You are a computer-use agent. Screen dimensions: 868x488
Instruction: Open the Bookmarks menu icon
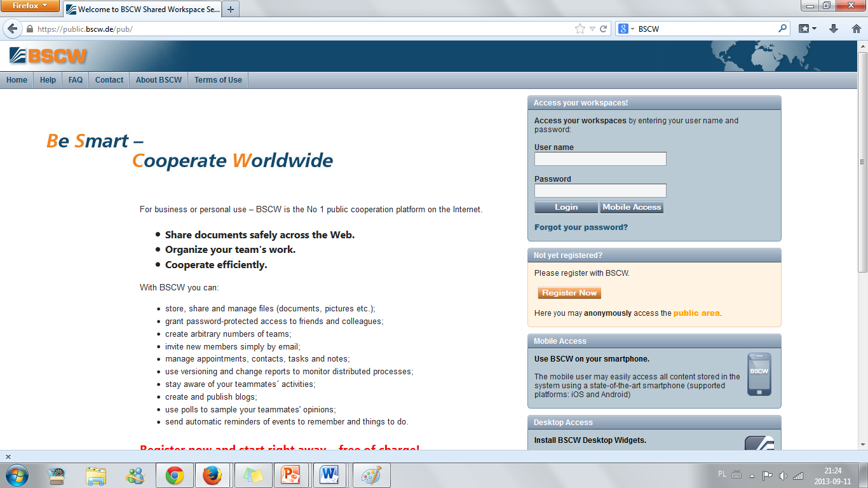(x=808, y=29)
